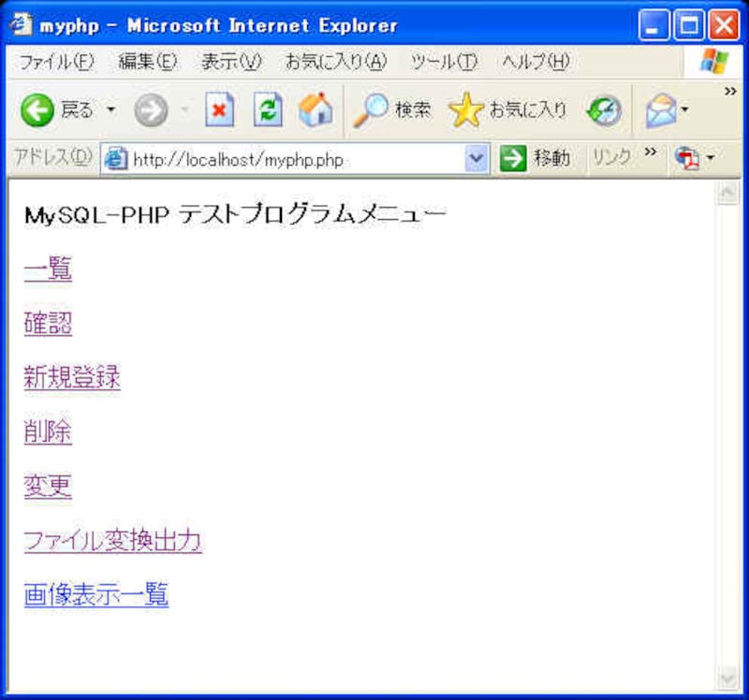Open the 確認 link

click(x=49, y=323)
